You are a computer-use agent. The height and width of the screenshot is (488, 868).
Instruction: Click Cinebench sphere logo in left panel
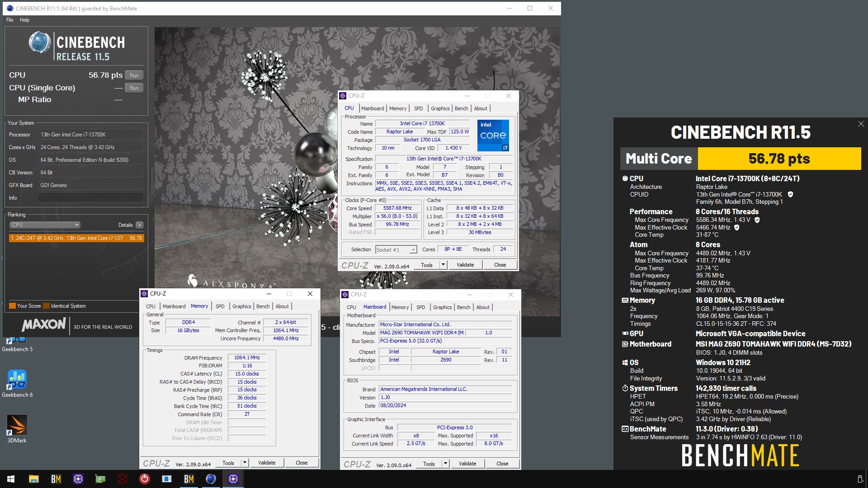(x=40, y=43)
